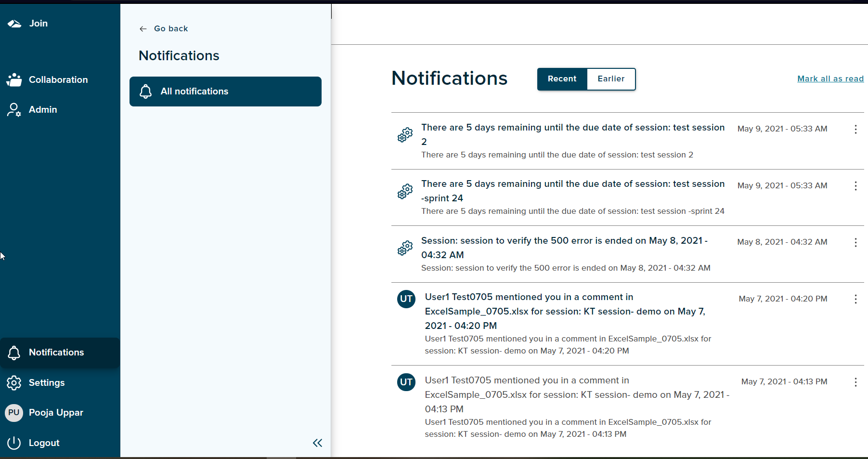
Task: Click the Go back arrow
Action: pos(143,28)
